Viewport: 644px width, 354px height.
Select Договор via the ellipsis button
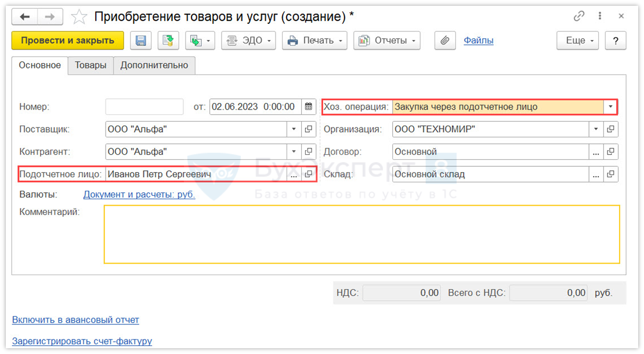[x=596, y=152]
